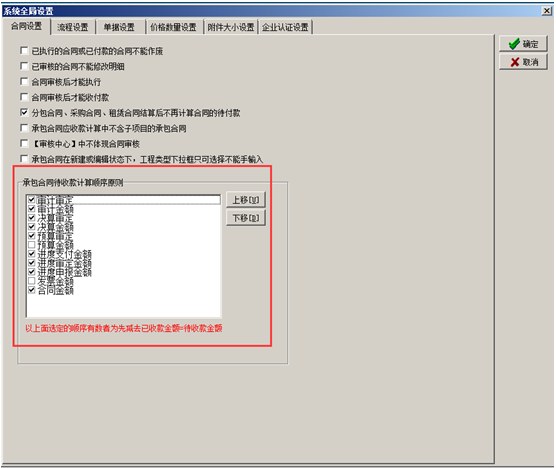Image resolution: width=556 pixels, height=468 pixels.
Task: Click the 下移 move down button
Action: (246, 218)
